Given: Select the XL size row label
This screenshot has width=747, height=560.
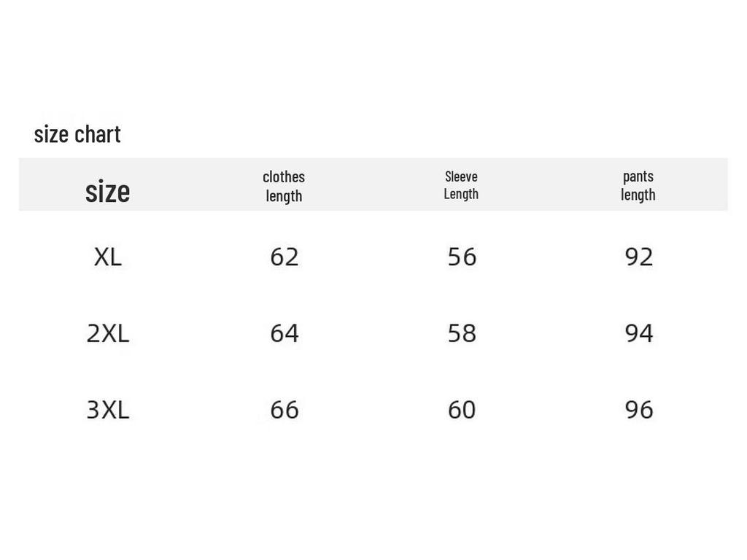Looking at the screenshot, I should (x=108, y=257).
